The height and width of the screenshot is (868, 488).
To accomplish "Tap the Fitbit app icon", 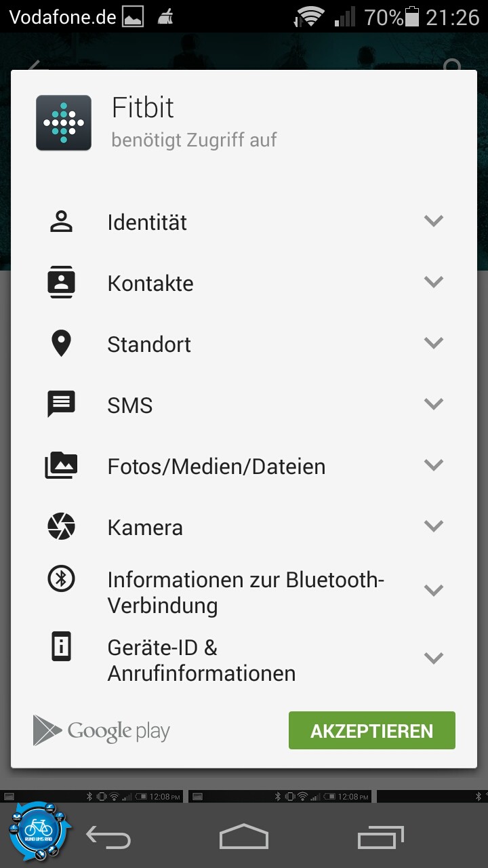I will click(64, 123).
